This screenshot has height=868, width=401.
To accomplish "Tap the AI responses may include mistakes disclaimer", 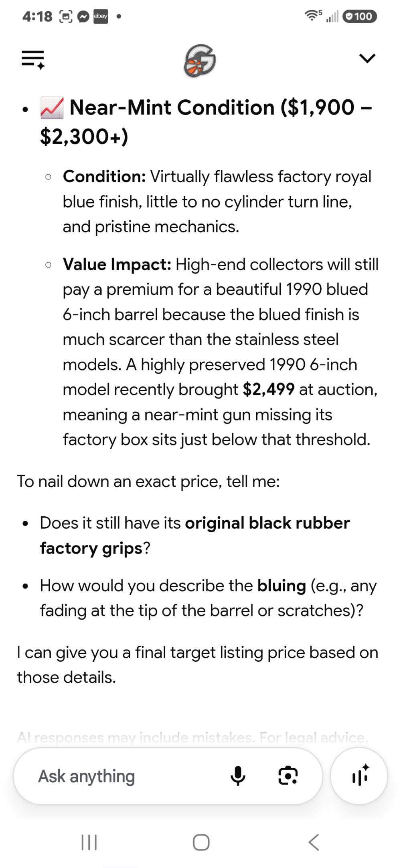I will click(x=192, y=737).
